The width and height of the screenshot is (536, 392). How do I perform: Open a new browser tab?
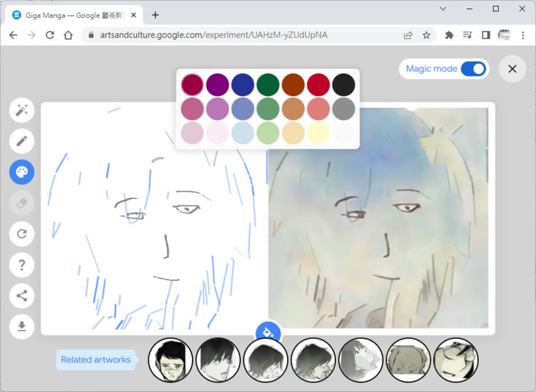pos(156,15)
